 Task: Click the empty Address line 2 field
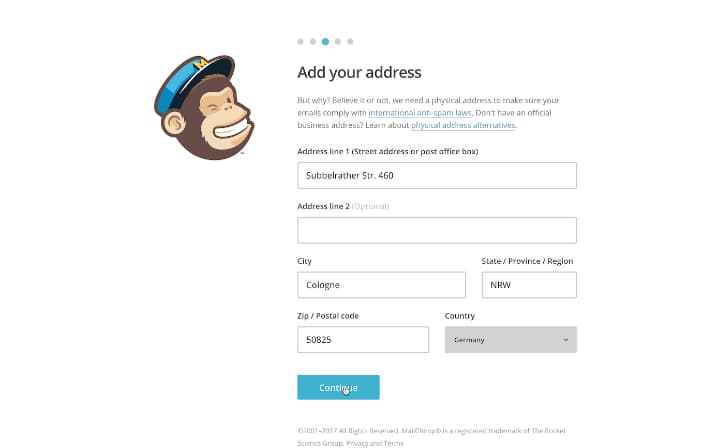coord(437,230)
